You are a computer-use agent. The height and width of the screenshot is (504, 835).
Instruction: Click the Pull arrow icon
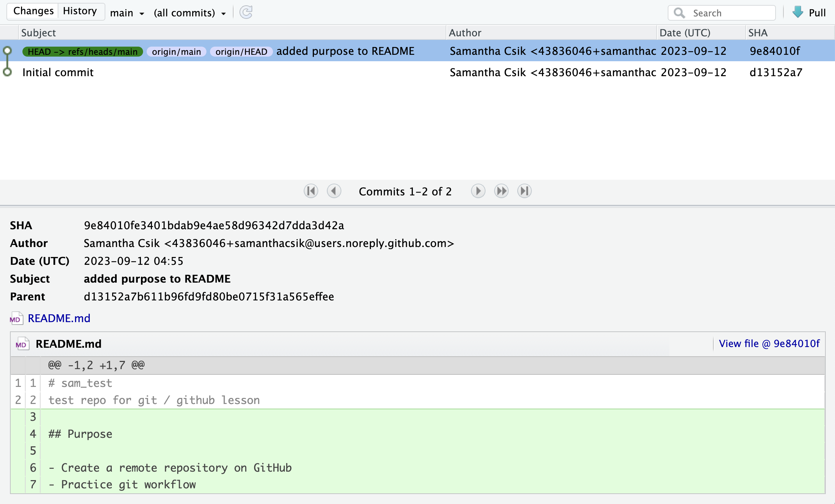point(798,12)
